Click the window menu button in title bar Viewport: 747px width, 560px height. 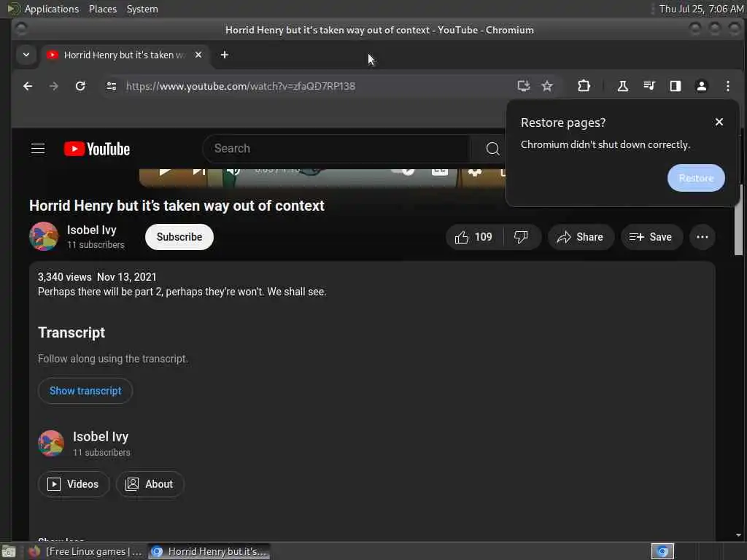[x=20, y=29]
